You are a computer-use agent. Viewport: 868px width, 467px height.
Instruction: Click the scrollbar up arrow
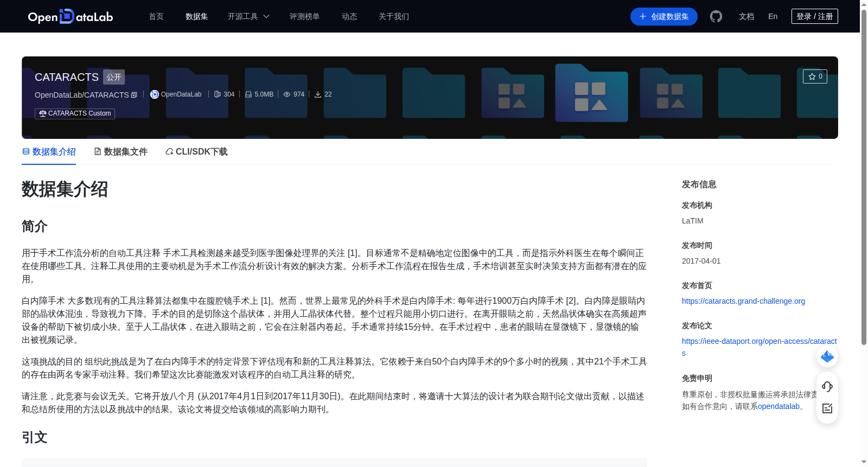864,4
